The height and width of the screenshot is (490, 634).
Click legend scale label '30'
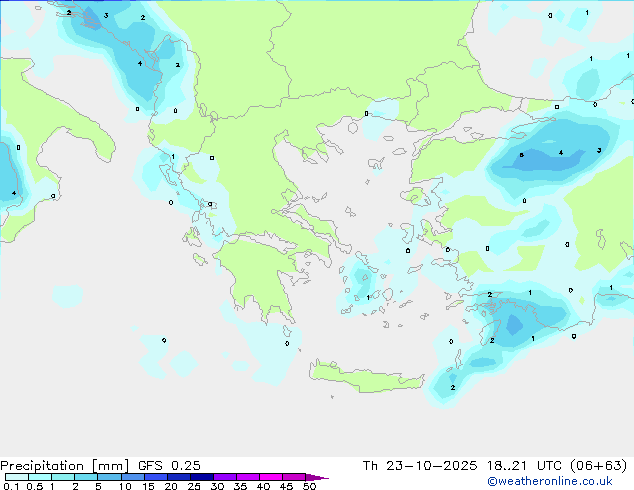click(x=217, y=486)
